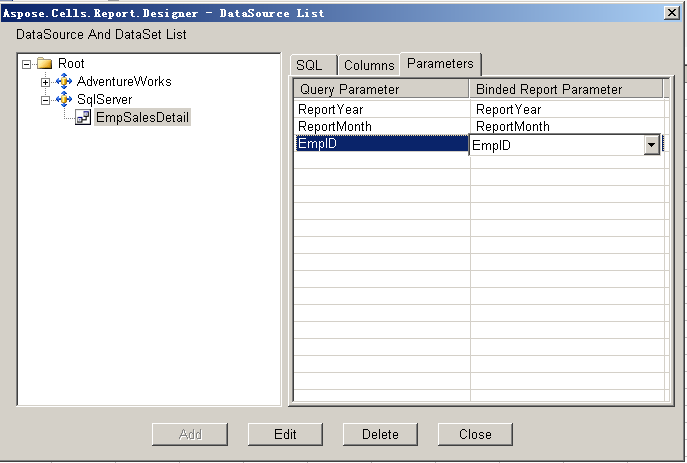Select the Parameters tab
Viewport: 687px width, 463px height.
point(440,64)
